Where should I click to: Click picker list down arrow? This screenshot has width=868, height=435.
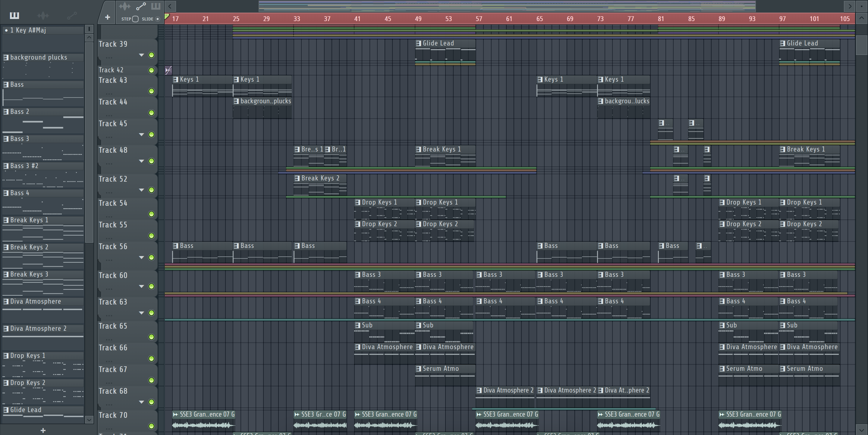89,420
